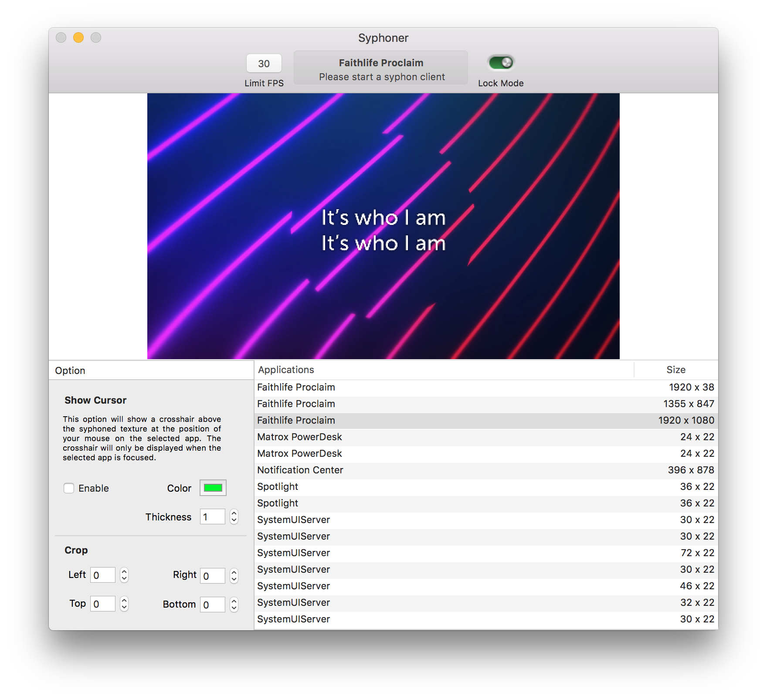The image size is (767, 700).
Task: Select the SystemUIServer 72 x 22 row
Action: (x=485, y=553)
